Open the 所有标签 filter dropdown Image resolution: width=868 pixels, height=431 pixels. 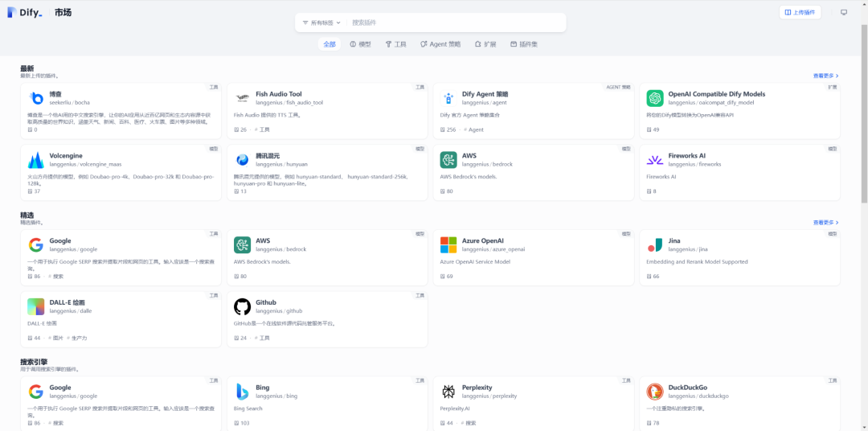pyautogui.click(x=321, y=23)
